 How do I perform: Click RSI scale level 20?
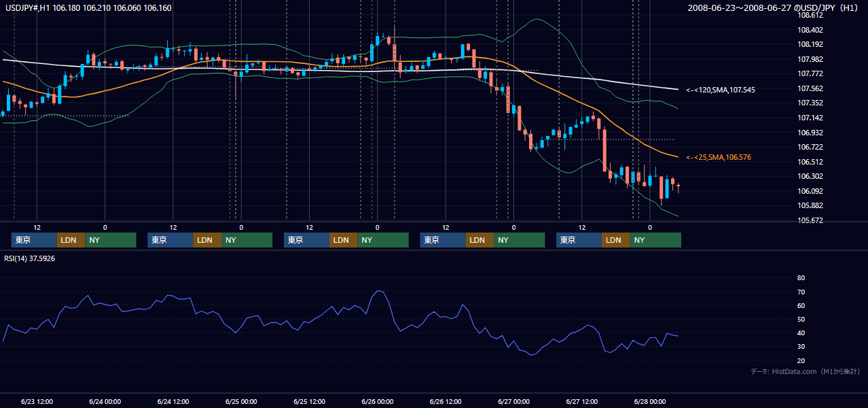coord(801,360)
